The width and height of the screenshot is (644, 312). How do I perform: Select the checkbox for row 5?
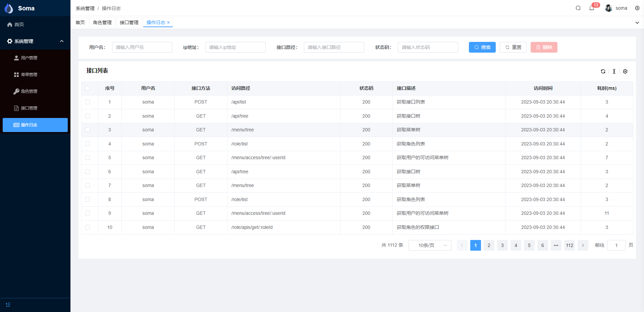click(x=88, y=158)
